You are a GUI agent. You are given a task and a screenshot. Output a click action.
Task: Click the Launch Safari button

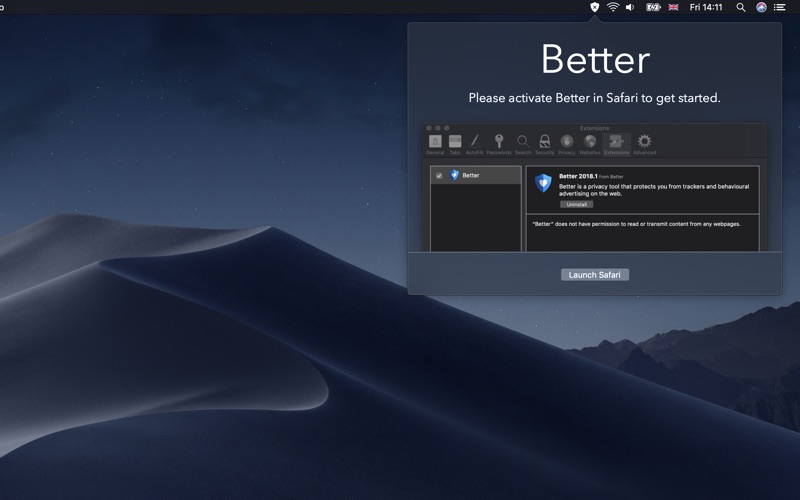tap(594, 274)
